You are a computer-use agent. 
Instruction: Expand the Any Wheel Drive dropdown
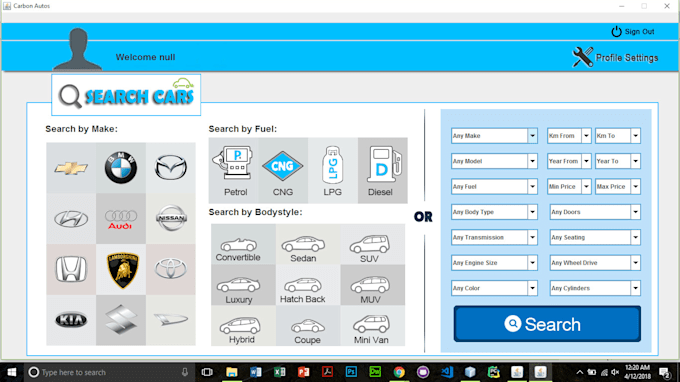coord(595,263)
